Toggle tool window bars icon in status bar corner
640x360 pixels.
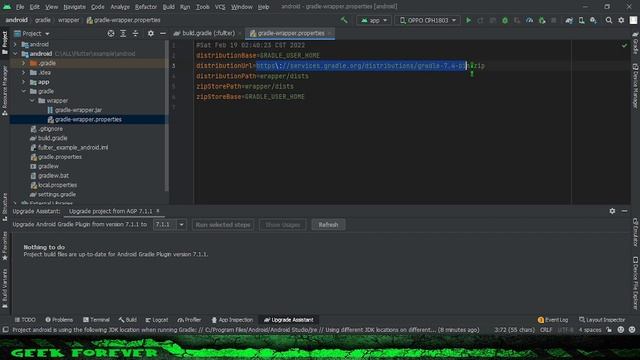tap(5, 330)
